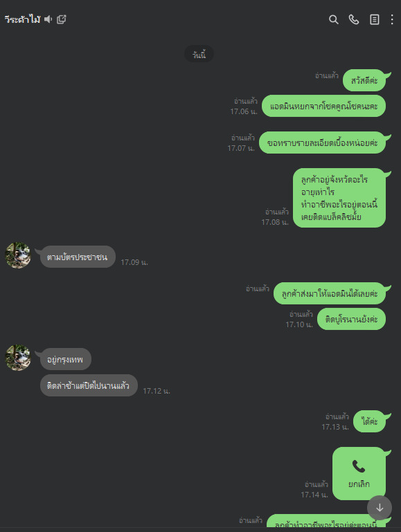Jump to latest message with down arrow
The height and width of the screenshot is (532, 401).
pos(380,508)
